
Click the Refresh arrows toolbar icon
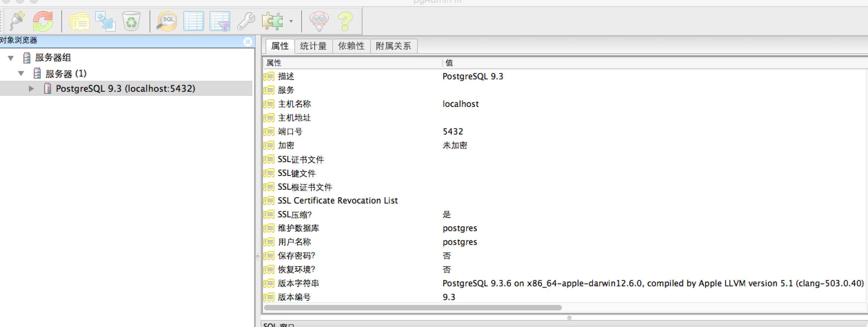click(x=43, y=21)
